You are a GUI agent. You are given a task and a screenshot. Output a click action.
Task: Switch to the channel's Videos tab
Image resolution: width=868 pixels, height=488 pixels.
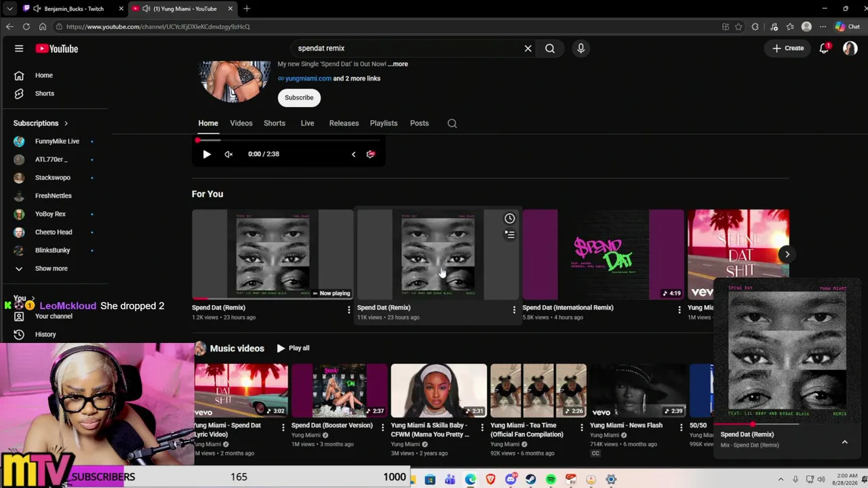click(241, 123)
